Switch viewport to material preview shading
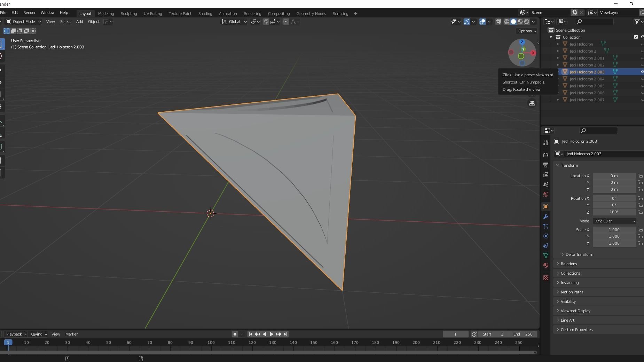This screenshot has height=362, width=644. pos(520,22)
